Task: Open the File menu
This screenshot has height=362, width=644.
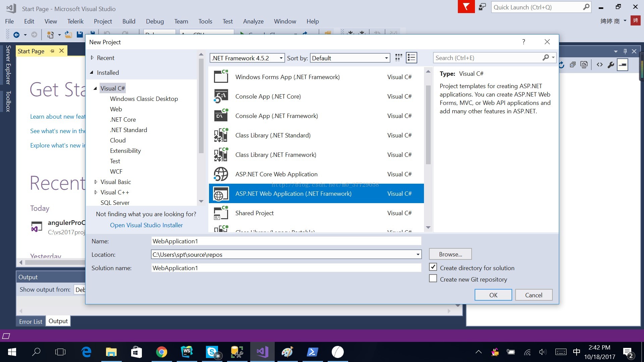Action: [9, 21]
